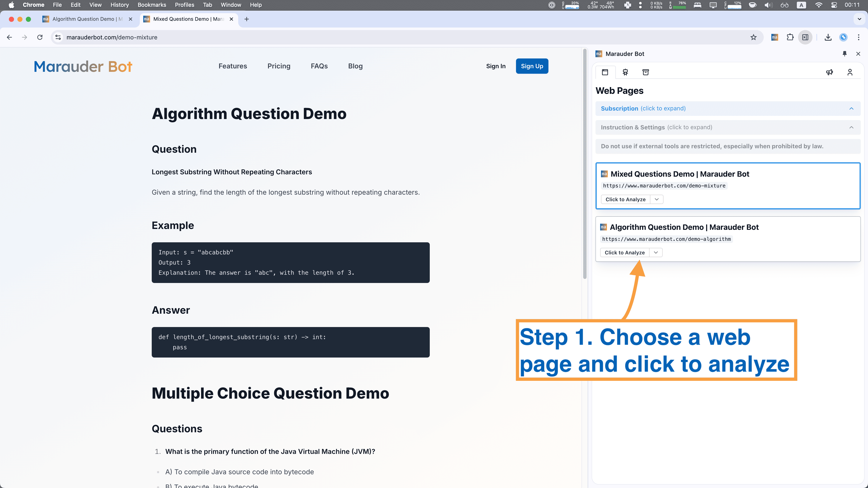Open the user profile icon in the panel
This screenshot has width=868, height=488.
850,72
